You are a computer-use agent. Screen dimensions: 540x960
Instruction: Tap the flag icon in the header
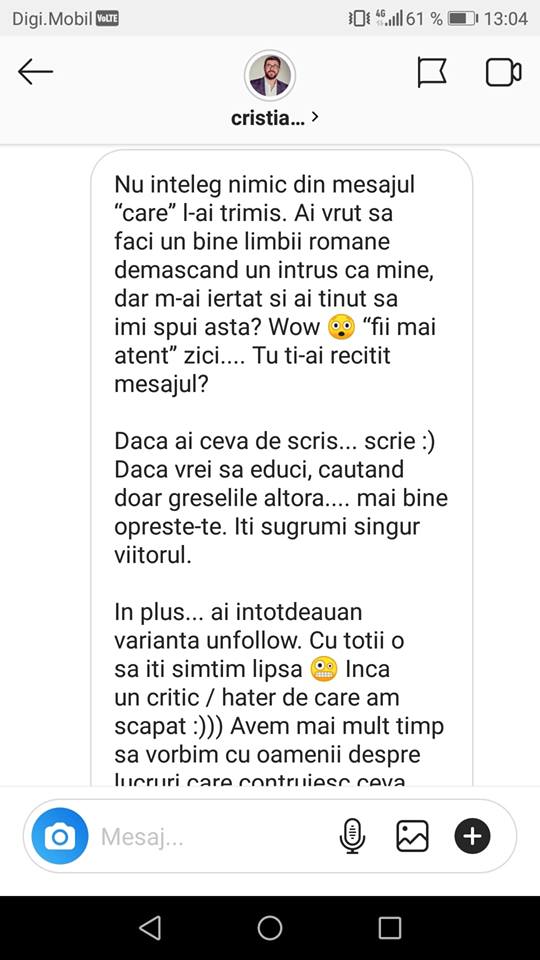pyautogui.click(x=432, y=73)
